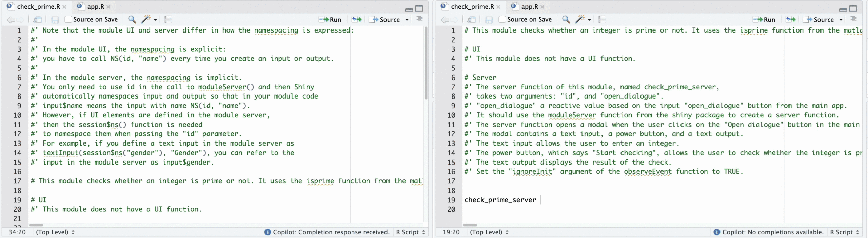Open Source options dropdown arrow in left pane
The width and height of the screenshot is (868, 238).
click(x=407, y=20)
